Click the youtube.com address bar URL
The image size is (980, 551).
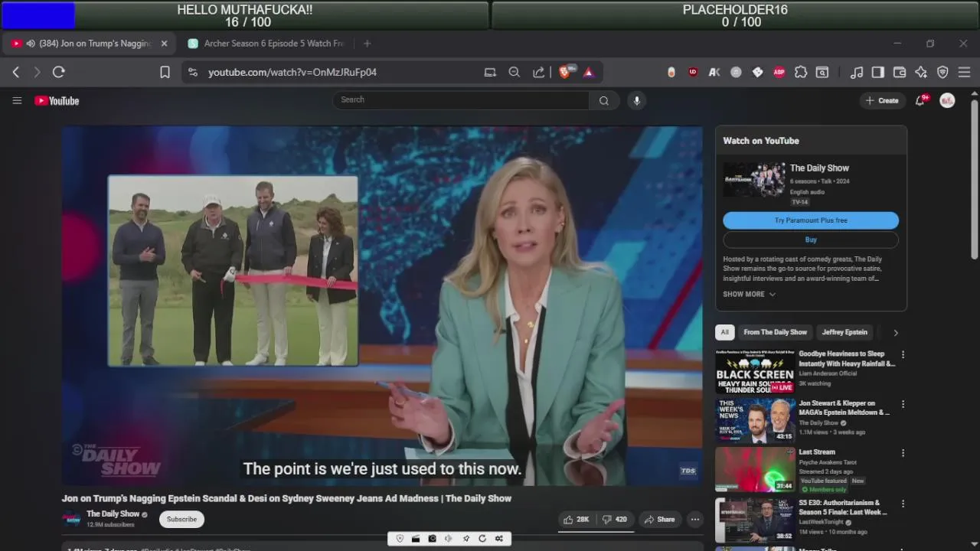click(x=292, y=72)
